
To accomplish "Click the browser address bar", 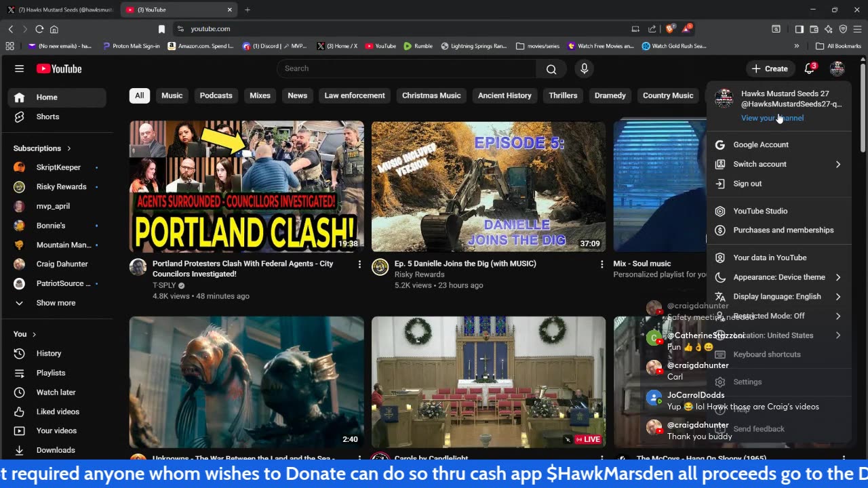I will [x=400, y=29].
